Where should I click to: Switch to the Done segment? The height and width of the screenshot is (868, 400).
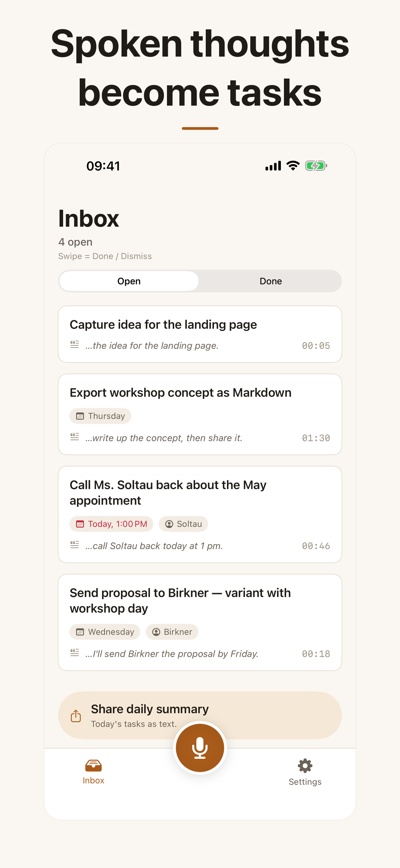tap(271, 281)
